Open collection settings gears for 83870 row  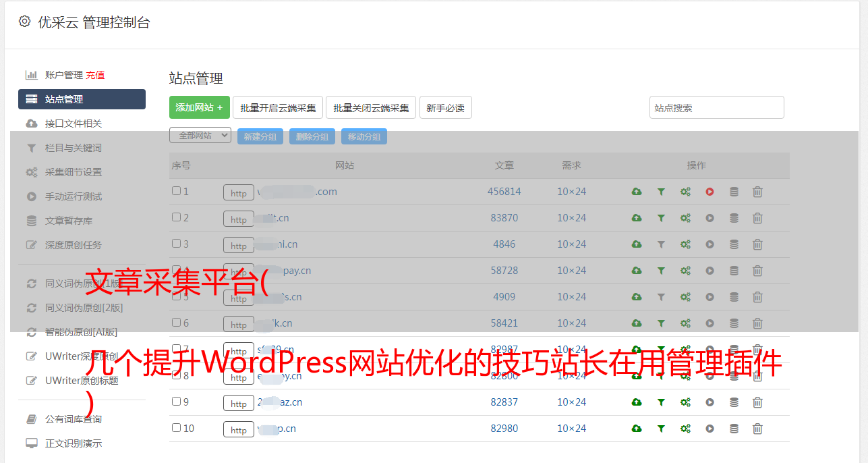pos(685,218)
